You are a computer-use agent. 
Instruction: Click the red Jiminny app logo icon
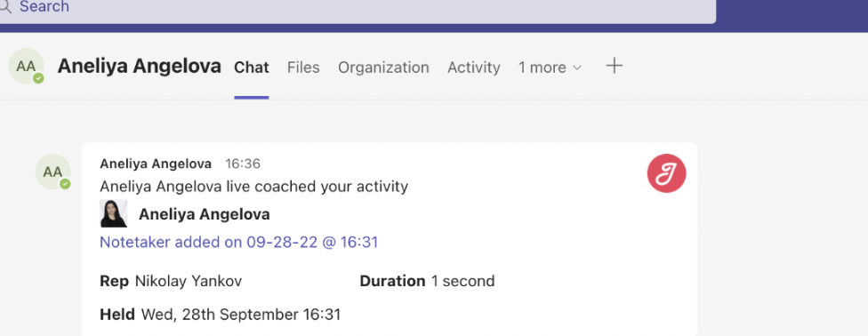666,173
